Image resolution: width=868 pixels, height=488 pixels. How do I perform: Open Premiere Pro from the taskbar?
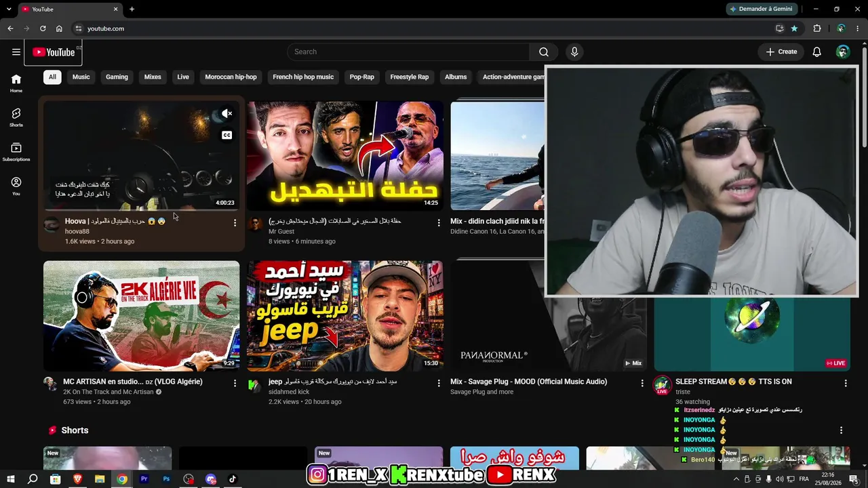pyautogui.click(x=144, y=479)
